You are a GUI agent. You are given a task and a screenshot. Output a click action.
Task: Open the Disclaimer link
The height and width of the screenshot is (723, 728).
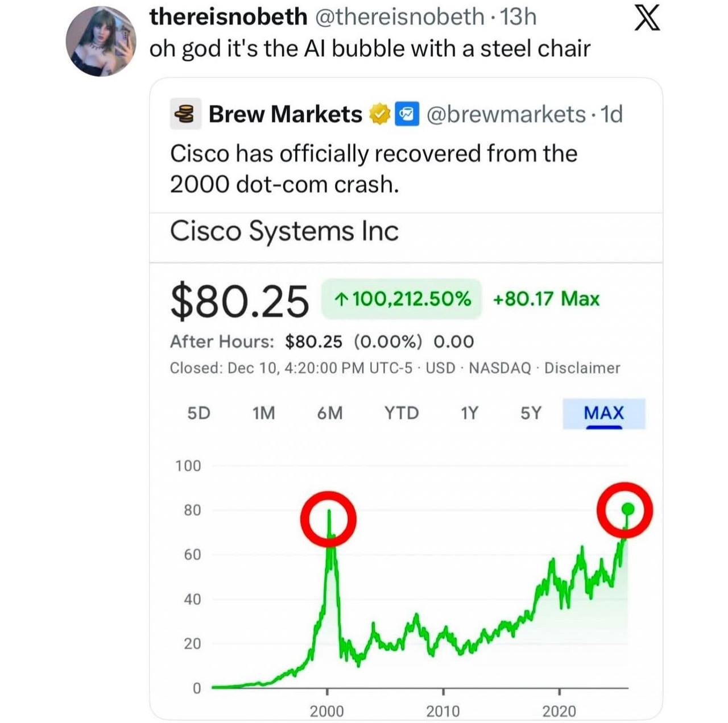(582, 368)
